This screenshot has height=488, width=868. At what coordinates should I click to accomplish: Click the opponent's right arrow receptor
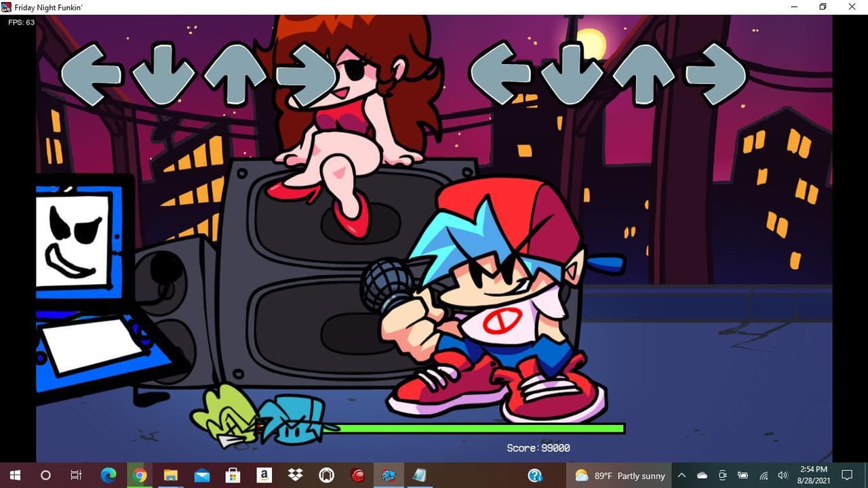pos(307,74)
